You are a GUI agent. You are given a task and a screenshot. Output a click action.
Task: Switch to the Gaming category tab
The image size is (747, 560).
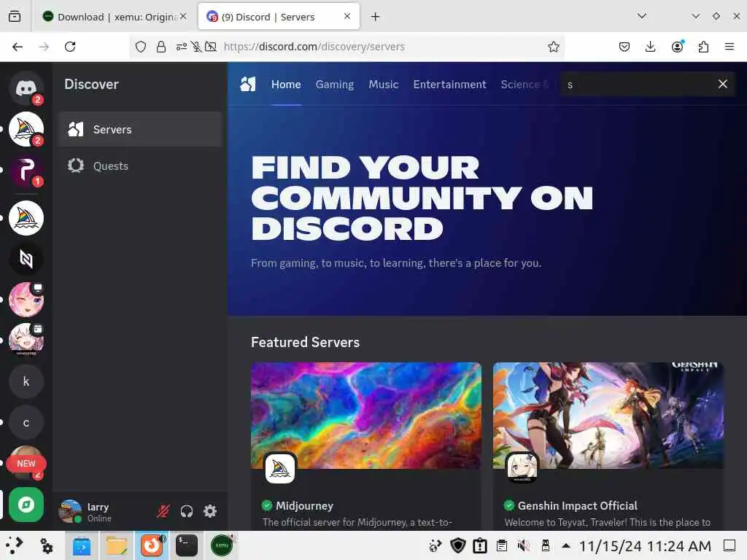tap(334, 85)
